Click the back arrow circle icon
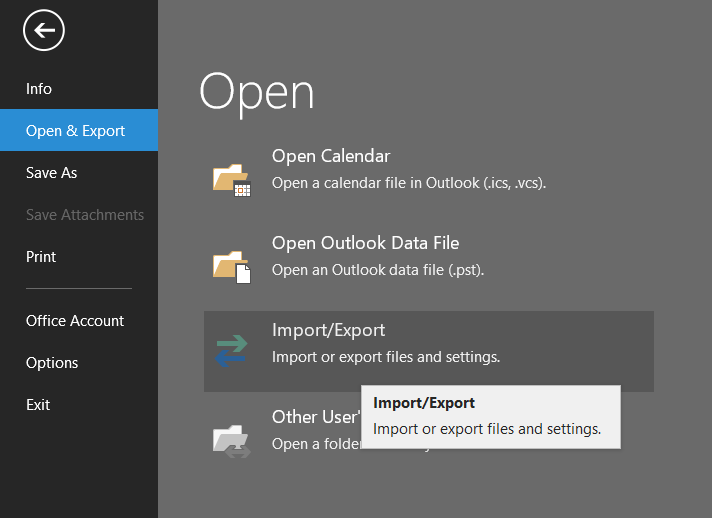Image resolution: width=712 pixels, height=518 pixels. click(x=44, y=30)
